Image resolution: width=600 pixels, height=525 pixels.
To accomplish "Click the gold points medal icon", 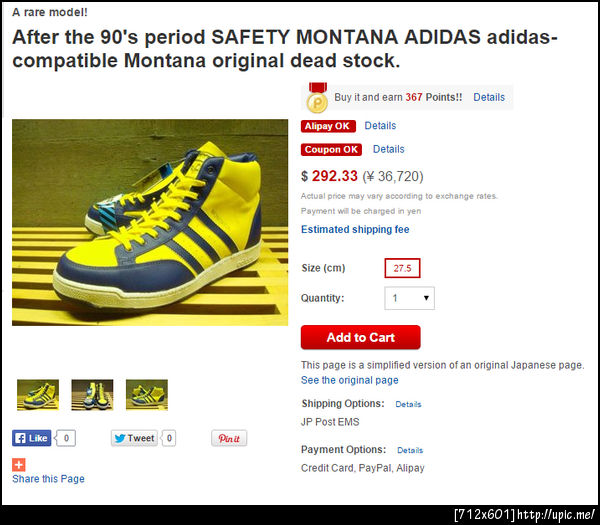I will 317,98.
